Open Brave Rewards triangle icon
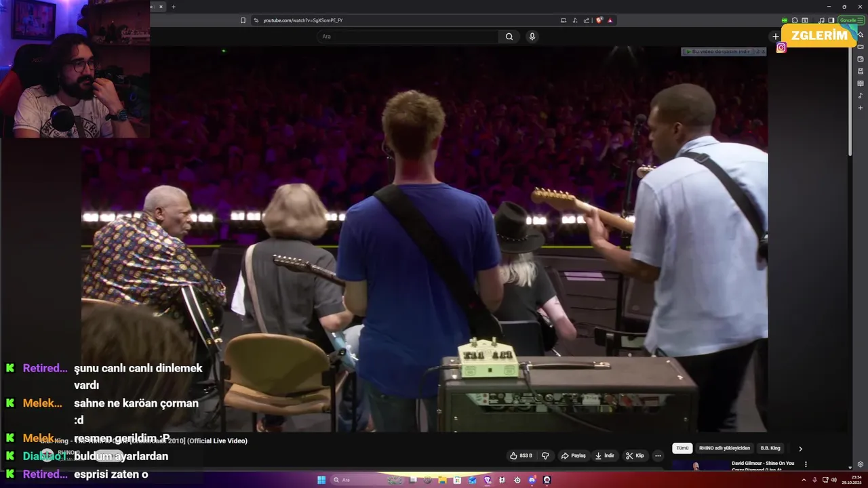The height and width of the screenshot is (488, 868). click(x=610, y=20)
